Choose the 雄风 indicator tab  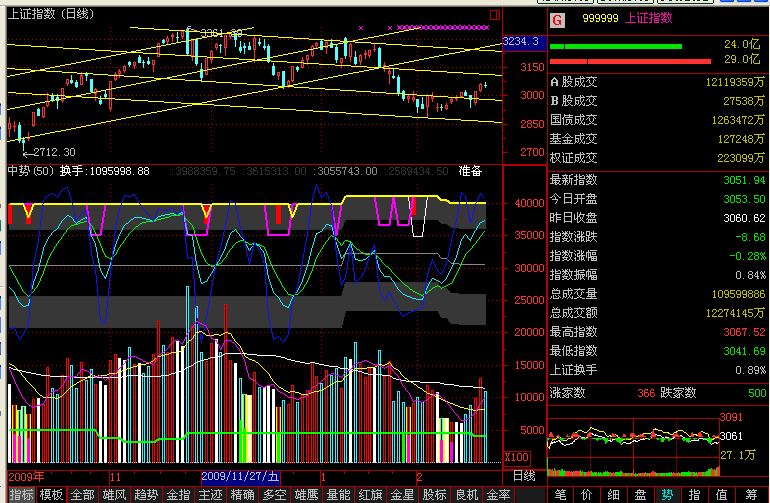click(115, 495)
